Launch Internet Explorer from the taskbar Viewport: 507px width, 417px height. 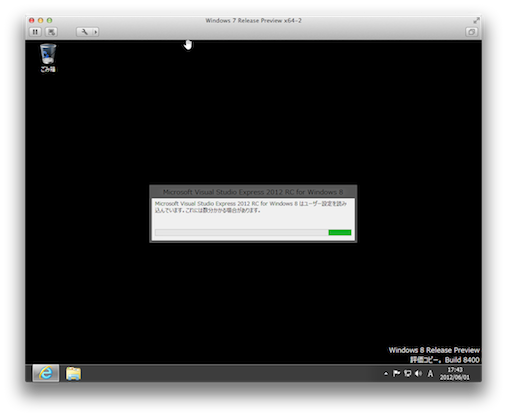coord(46,373)
